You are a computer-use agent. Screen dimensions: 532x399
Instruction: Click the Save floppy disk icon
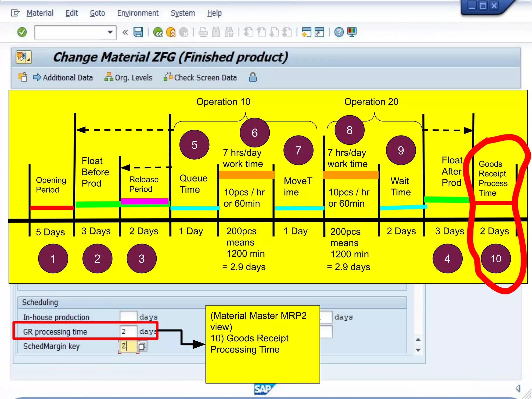pyautogui.click(x=138, y=32)
